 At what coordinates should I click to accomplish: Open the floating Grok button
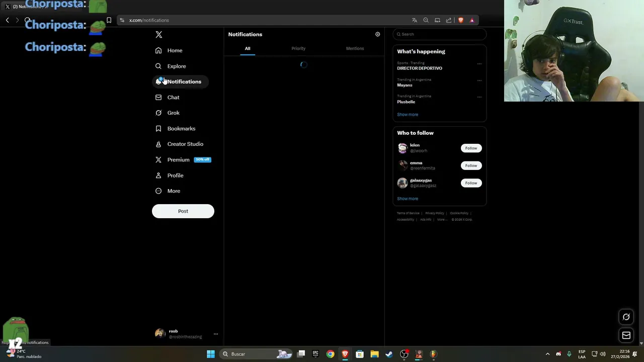(626, 317)
